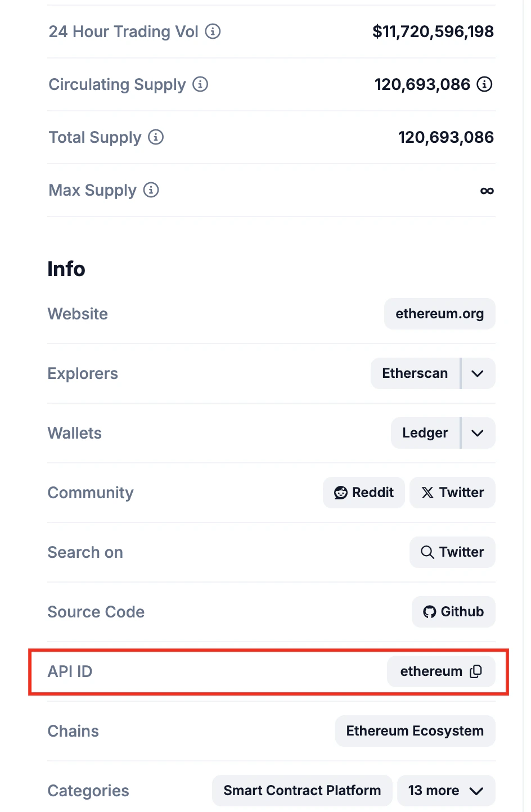Expand the Wallets dropdown beside Ledger

point(477,433)
